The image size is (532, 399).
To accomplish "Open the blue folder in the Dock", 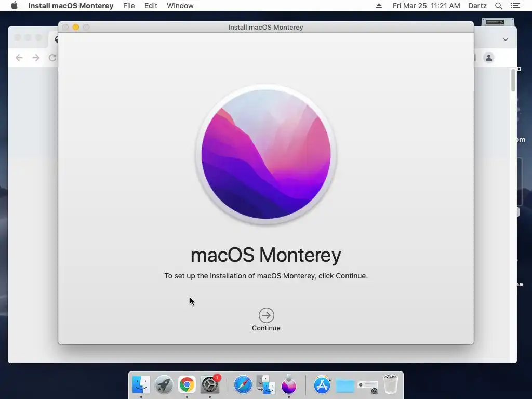I will [x=345, y=386].
